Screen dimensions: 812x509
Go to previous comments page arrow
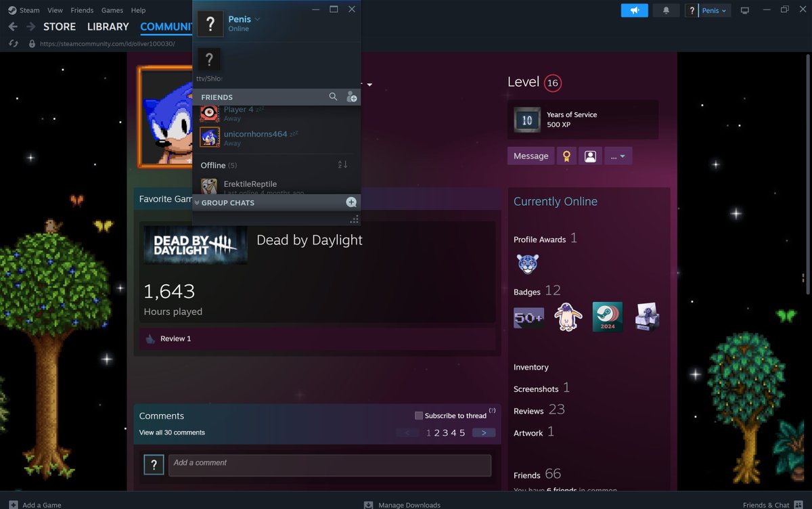tap(407, 433)
